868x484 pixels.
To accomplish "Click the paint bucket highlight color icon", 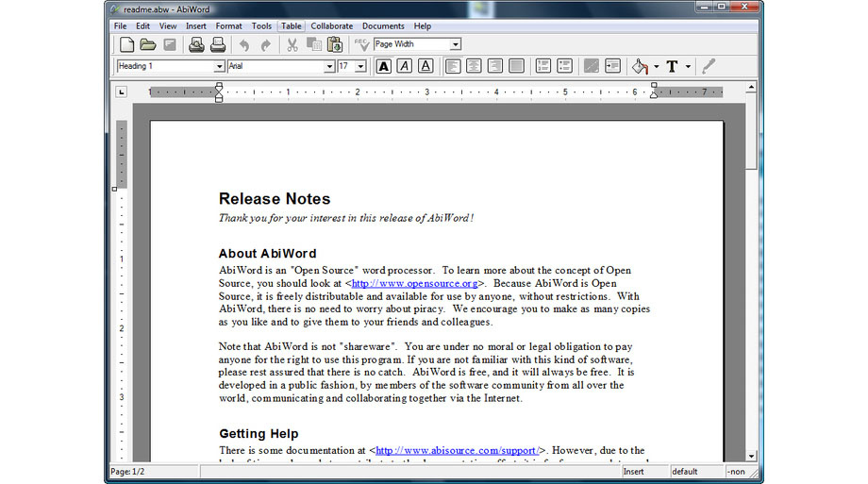I will (x=640, y=66).
